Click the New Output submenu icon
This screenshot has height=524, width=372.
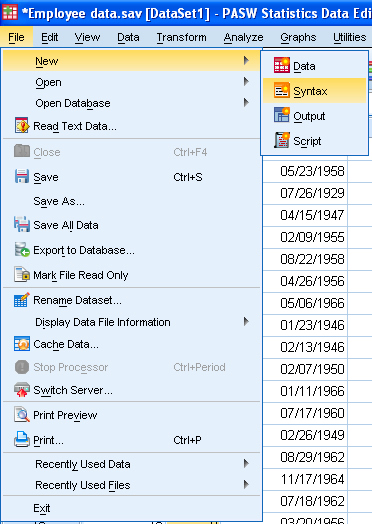(x=281, y=115)
